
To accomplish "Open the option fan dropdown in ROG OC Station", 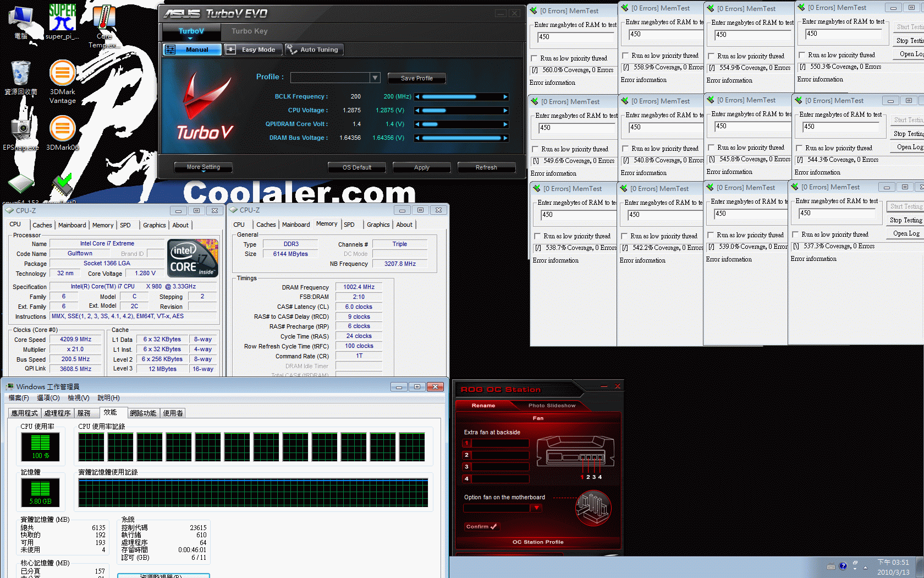I will pyautogui.click(x=536, y=508).
